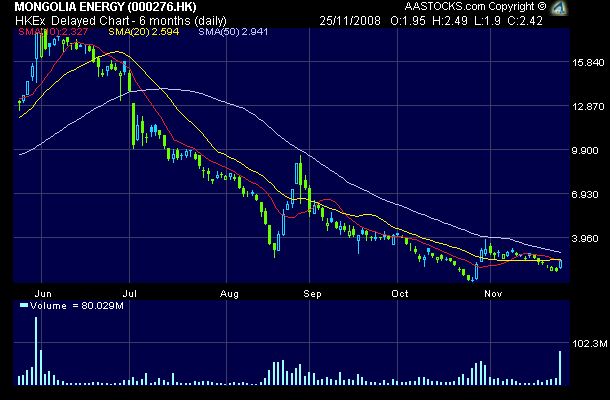
Task: Click the last volume bar in late November
Action: 560,368
